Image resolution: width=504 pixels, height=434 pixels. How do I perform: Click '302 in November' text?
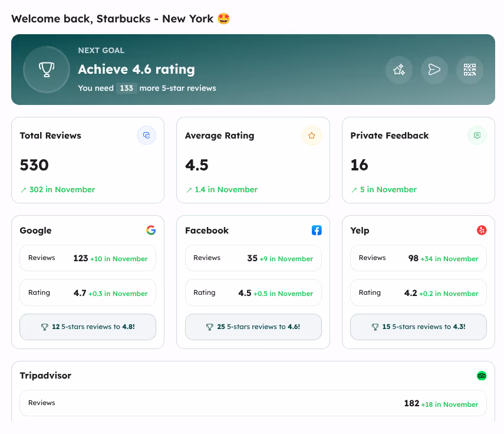coord(62,190)
